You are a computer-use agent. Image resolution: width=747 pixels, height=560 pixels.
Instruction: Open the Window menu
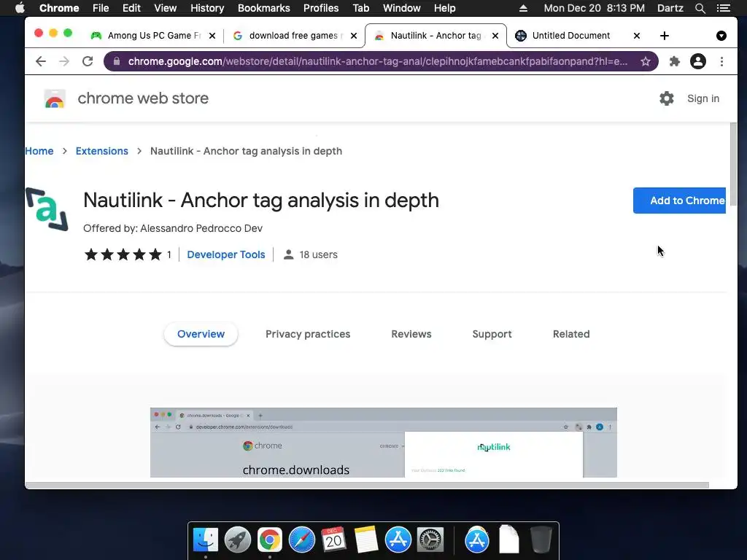(402, 8)
